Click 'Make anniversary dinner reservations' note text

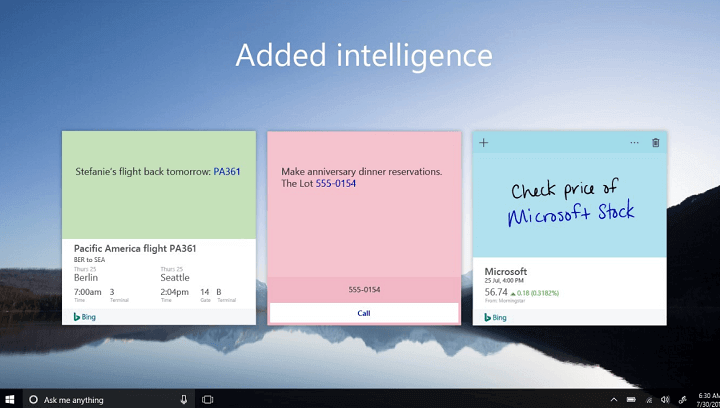click(x=362, y=172)
